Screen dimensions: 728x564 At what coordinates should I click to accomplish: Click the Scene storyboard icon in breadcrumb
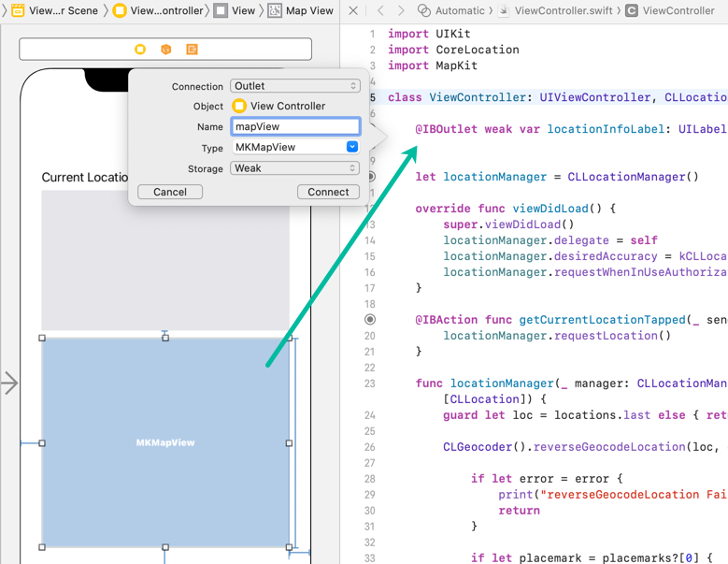(18, 10)
